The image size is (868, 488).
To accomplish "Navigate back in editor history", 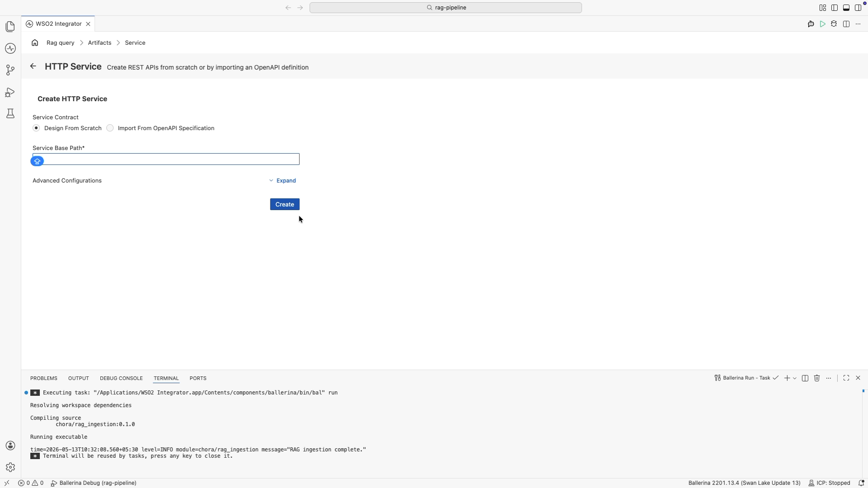I will 288,8.
